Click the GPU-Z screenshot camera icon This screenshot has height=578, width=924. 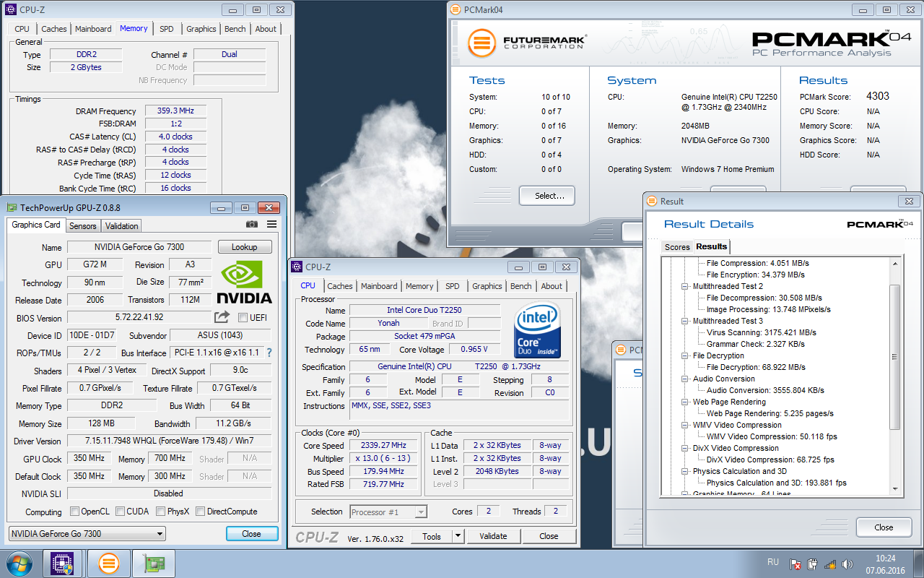(251, 225)
